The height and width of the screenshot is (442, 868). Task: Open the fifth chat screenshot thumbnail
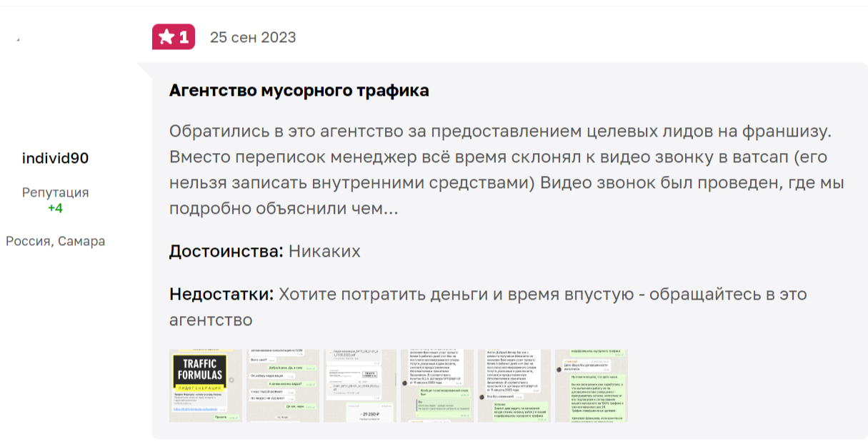[x=514, y=385]
